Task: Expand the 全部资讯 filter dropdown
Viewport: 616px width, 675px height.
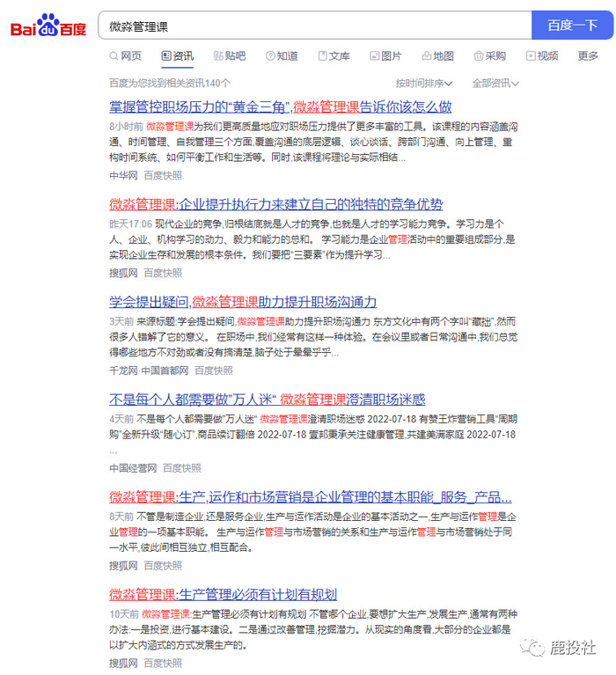Action: coord(495,83)
